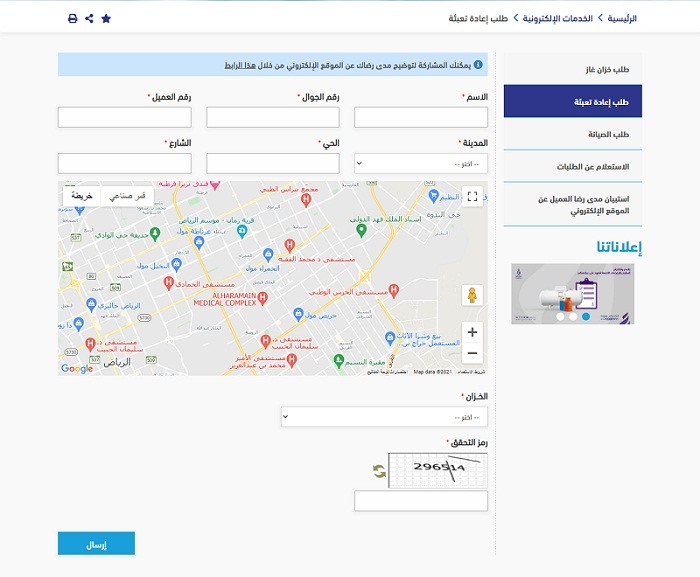
Task: Click the print icon
Action: click(x=72, y=18)
